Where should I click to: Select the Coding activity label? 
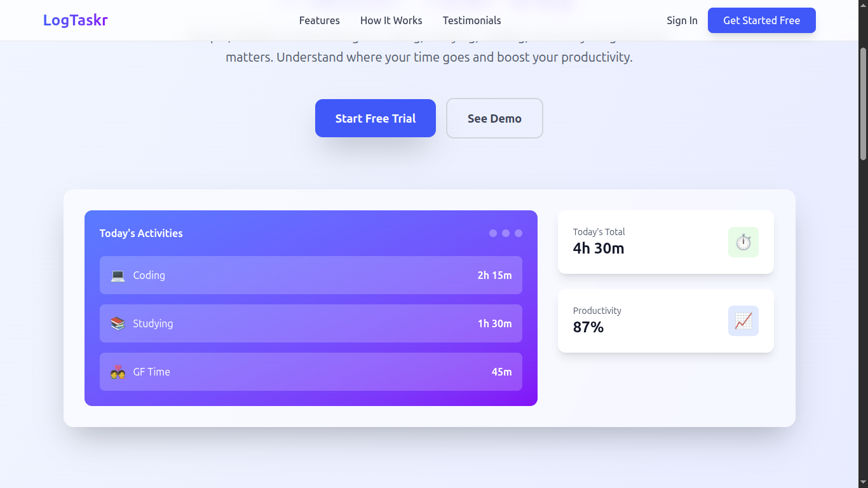pyautogui.click(x=149, y=275)
